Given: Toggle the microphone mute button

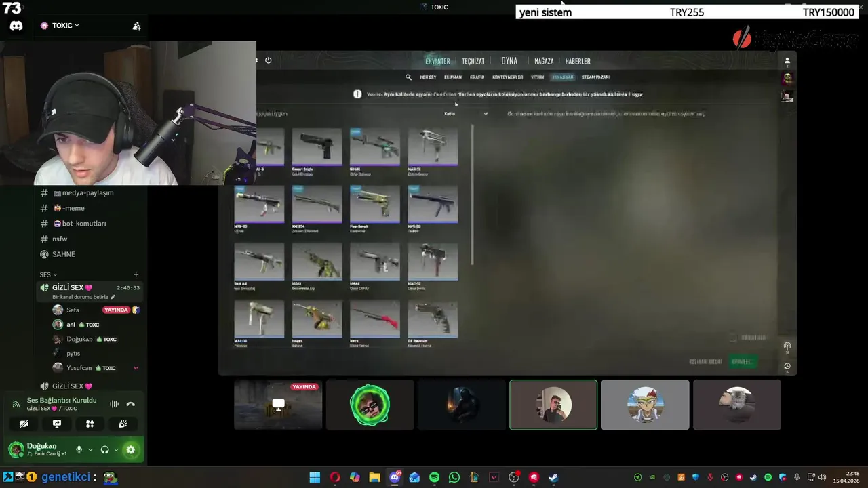Looking at the screenshot, I should coord(79,449).
